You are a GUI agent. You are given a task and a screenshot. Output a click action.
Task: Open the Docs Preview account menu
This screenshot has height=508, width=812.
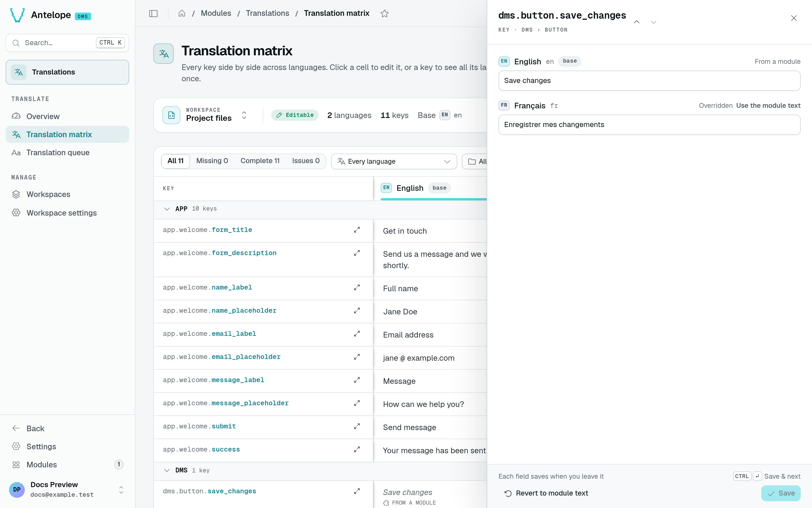(67, 490)
